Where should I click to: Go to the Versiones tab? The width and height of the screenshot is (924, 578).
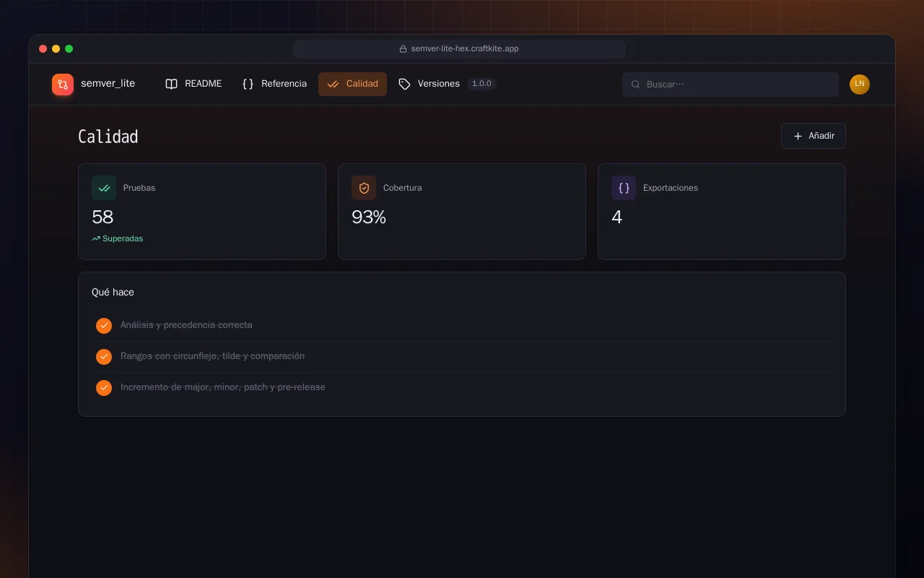tap(448, 84)
